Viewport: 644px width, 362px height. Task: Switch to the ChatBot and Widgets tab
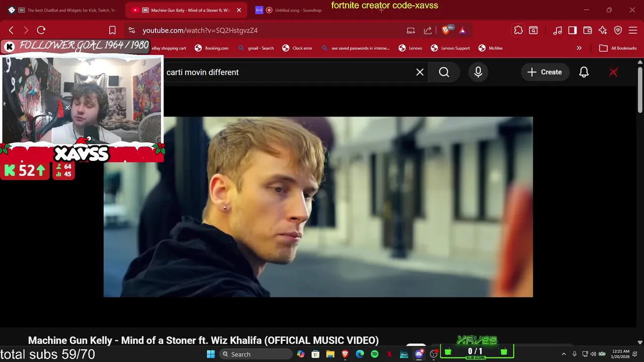click(63, 10)
